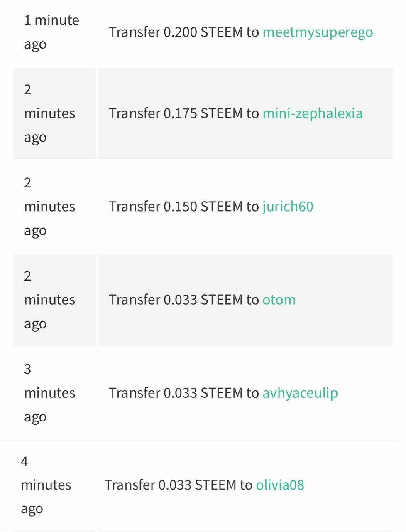Image resolution: width=406 pixels, height=532 pixels.
Task: Select the timestamp beside the otom transfer
Action: tap(54, 300)
